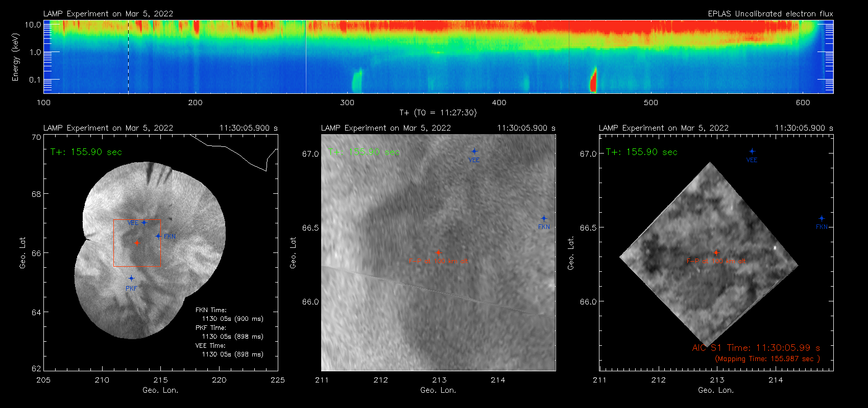Click the VEE station marker in the wide-area map
The image size is (868, 408).
[144, 222]
